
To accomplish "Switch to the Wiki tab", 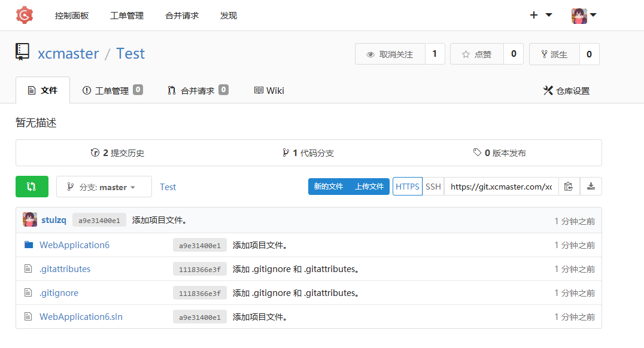I will tap(269, 91).
